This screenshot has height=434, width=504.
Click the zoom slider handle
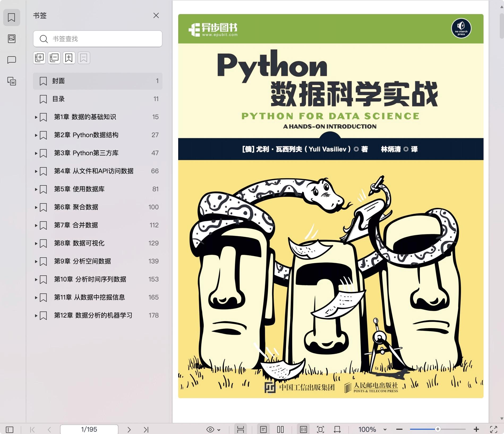click(x=438, y=429)
